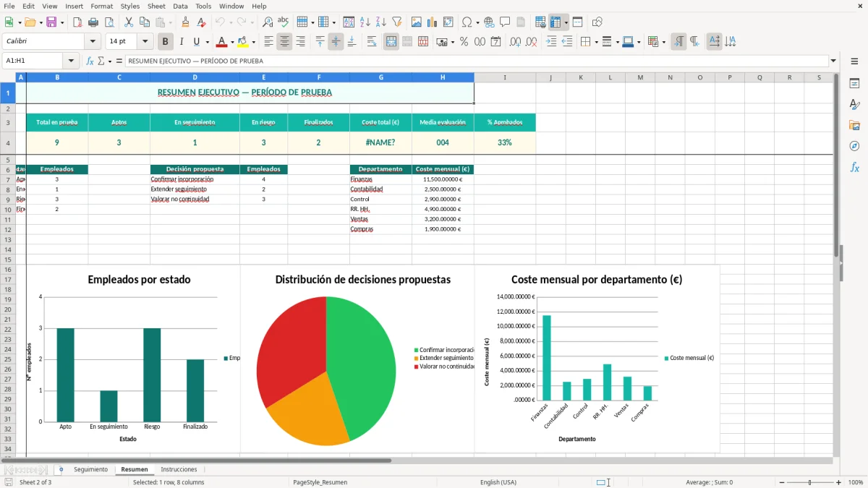Open the 14 pt font size dropdown
The image size is (868, 488).
coord(145,42)
